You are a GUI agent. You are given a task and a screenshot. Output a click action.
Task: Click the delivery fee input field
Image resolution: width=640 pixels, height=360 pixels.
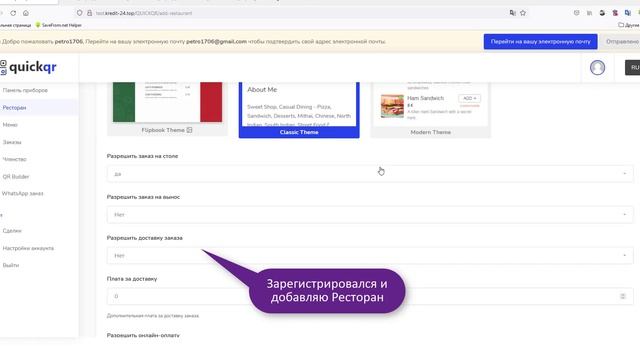370,296
